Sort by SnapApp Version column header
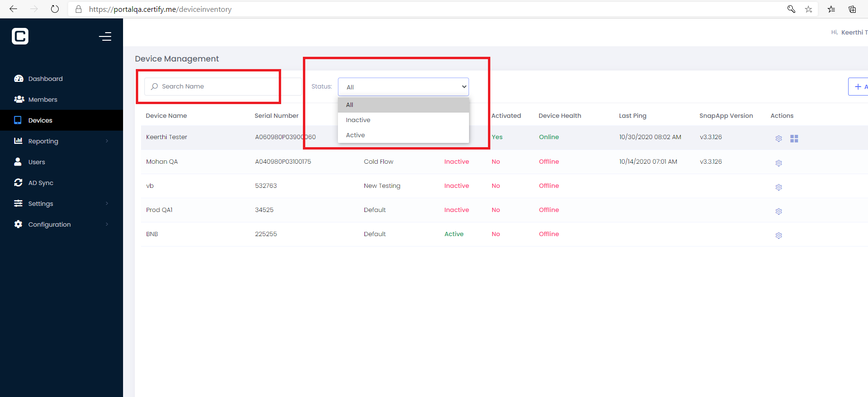Image resolution: width=868 pixels, height=397 pixels. point(726,115)
